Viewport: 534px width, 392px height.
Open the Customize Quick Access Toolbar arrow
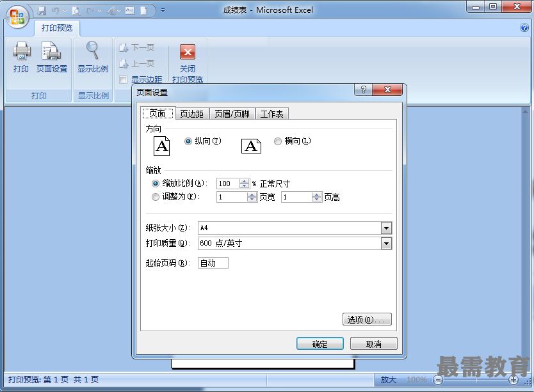click(x=163, y=10)
